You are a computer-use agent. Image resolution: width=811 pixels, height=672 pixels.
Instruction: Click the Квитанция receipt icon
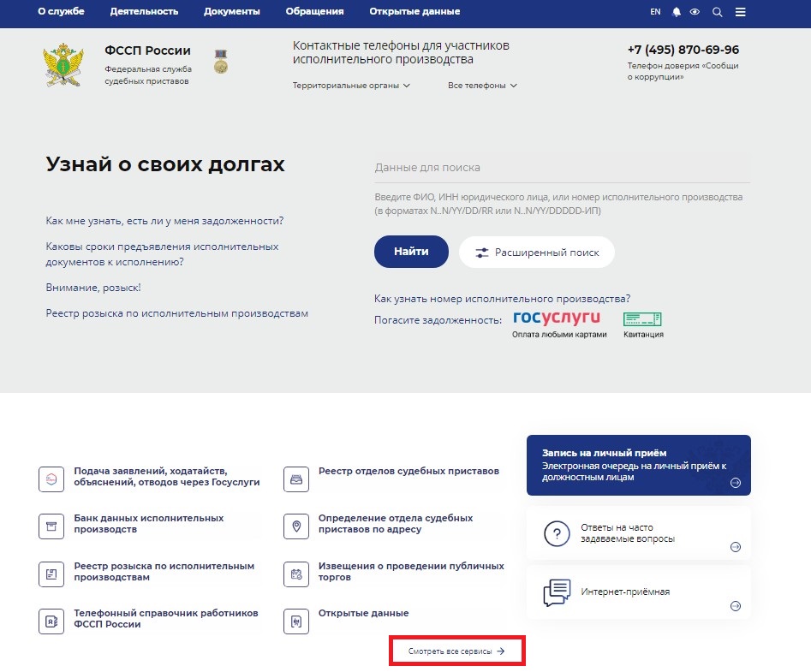tap(642, 319)
